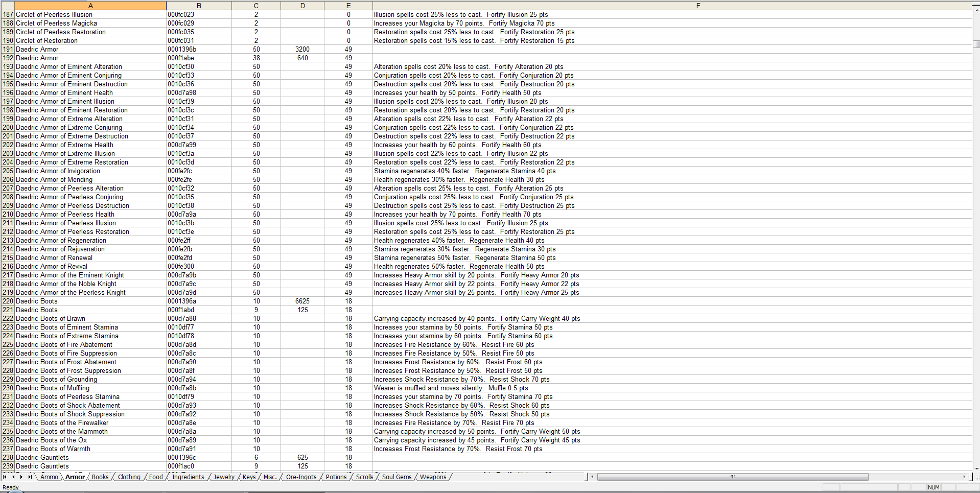Open the Soul Gems sheet tab

pyautogui.click(x=396, y=477)
